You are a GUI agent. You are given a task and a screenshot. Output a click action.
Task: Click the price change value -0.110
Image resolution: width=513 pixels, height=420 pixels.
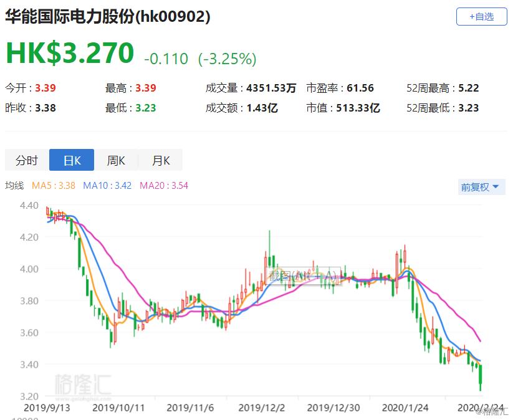point(166,59)
